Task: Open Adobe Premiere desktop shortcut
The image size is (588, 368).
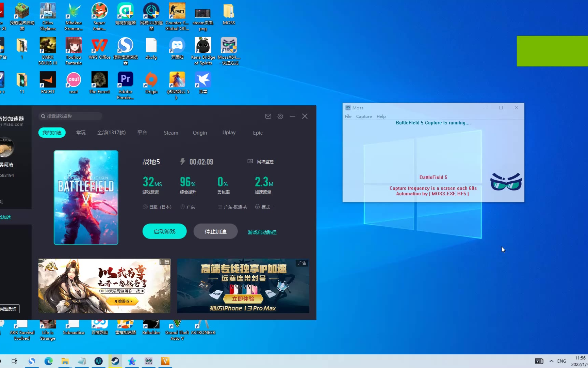Action: [125, 85]
